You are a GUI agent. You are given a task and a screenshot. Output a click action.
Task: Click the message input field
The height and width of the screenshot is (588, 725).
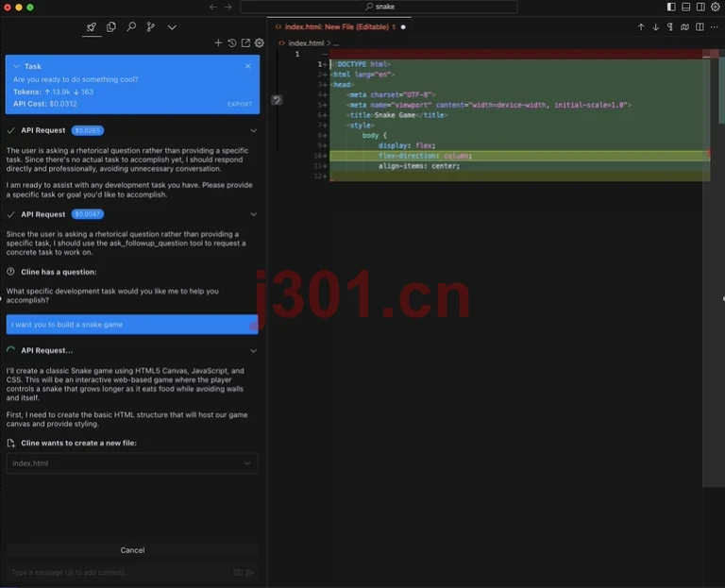[120, 572]
